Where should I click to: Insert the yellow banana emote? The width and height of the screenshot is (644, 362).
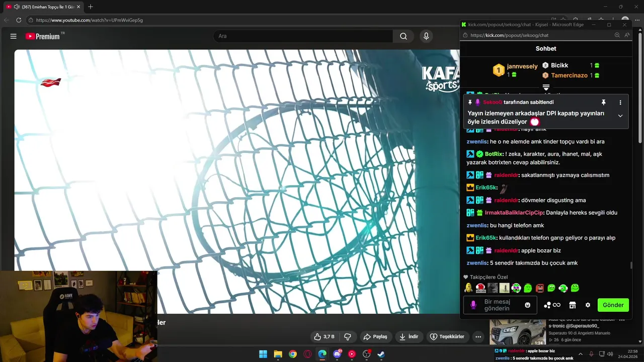tap(469, 288)
